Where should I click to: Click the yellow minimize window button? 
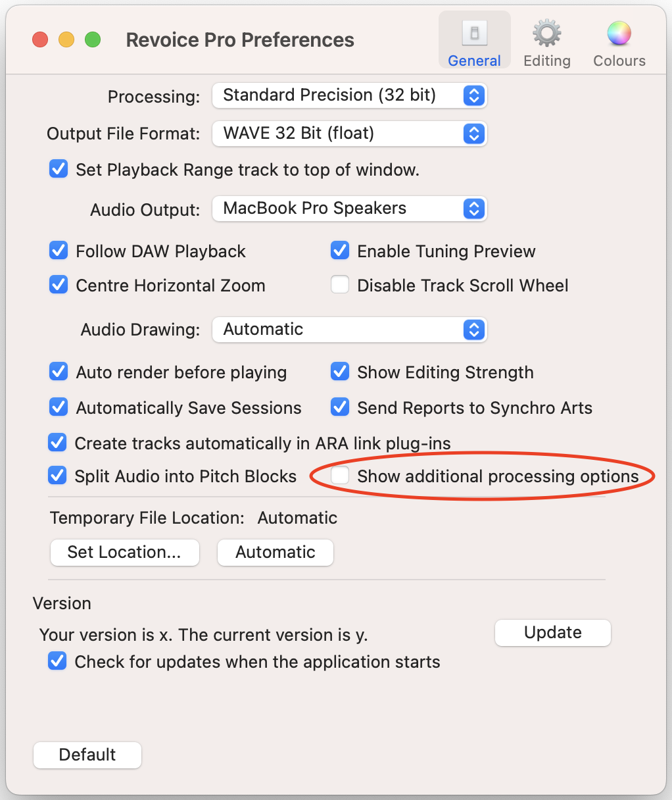[66, 39]
